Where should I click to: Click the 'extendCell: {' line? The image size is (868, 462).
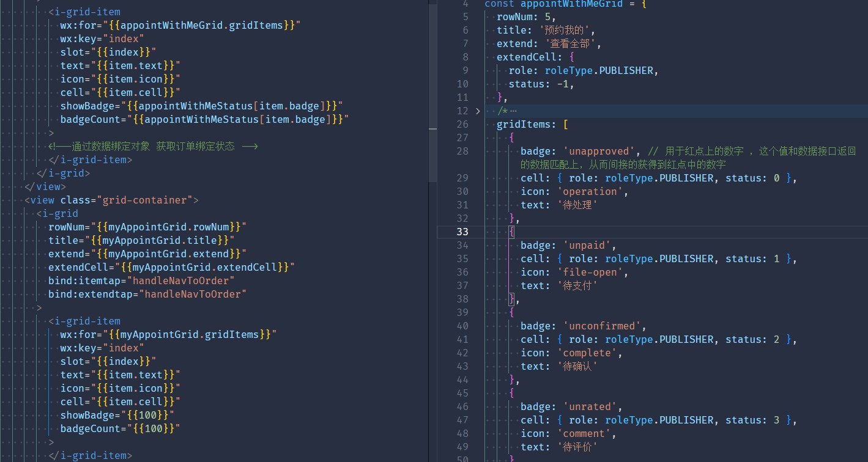click(x=536, y=57)
